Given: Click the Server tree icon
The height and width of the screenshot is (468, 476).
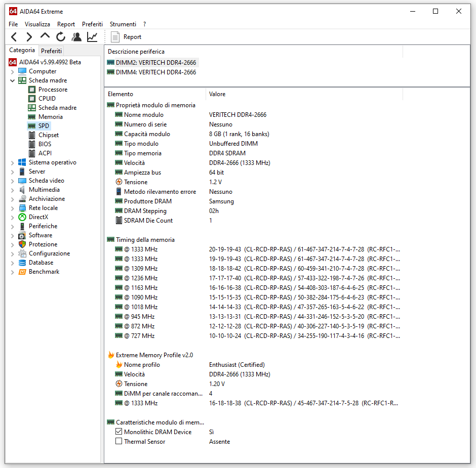Looking at the screenshot, I should pos(22,172).
